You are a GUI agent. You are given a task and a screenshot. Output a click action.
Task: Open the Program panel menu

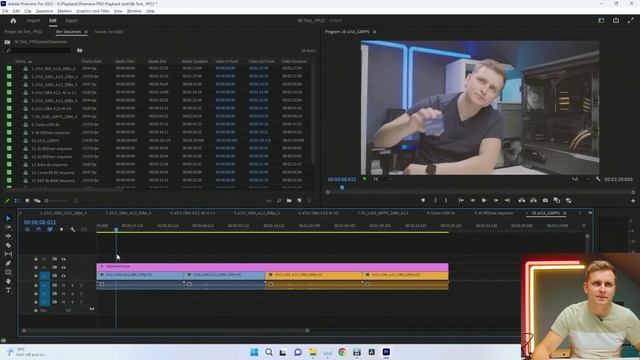374,31
